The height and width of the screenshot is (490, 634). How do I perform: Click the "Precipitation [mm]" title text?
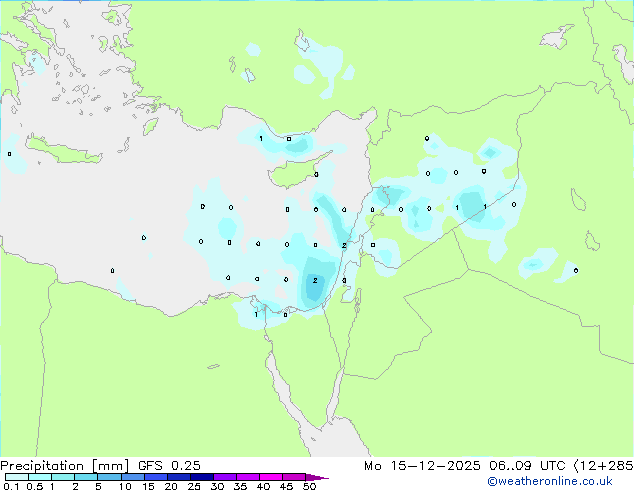(65, 466)
